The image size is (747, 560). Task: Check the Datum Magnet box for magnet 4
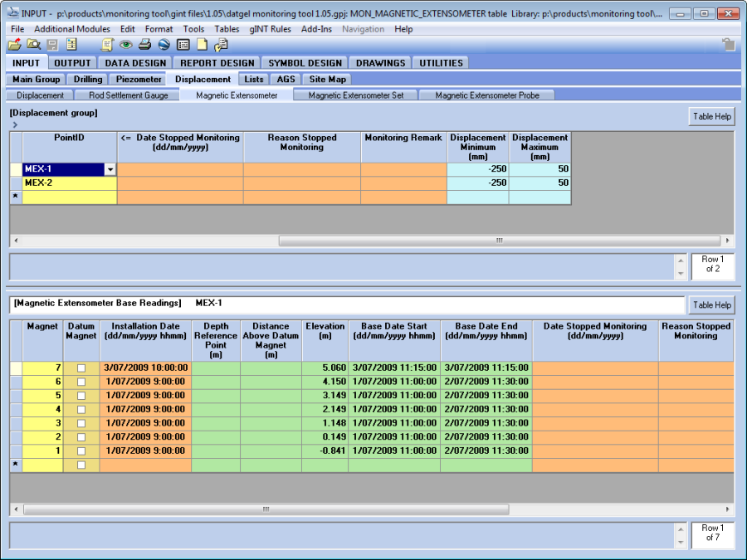click(x=81, y=409)
